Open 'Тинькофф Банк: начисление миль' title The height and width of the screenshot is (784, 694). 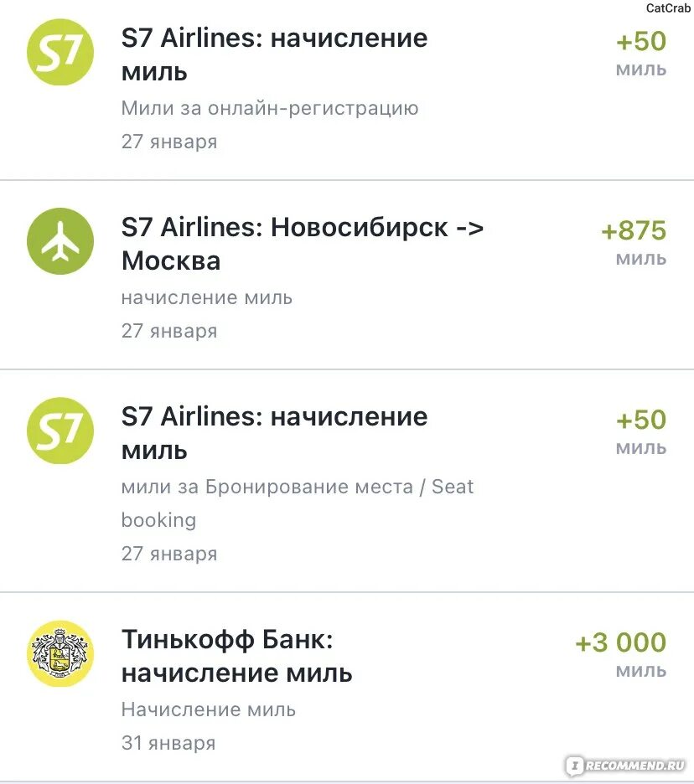pos(236,656)
